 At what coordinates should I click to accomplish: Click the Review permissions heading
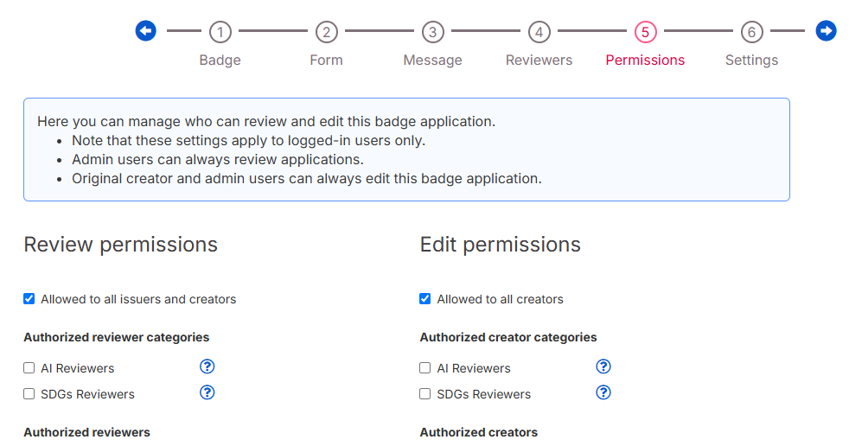point(121,245)
